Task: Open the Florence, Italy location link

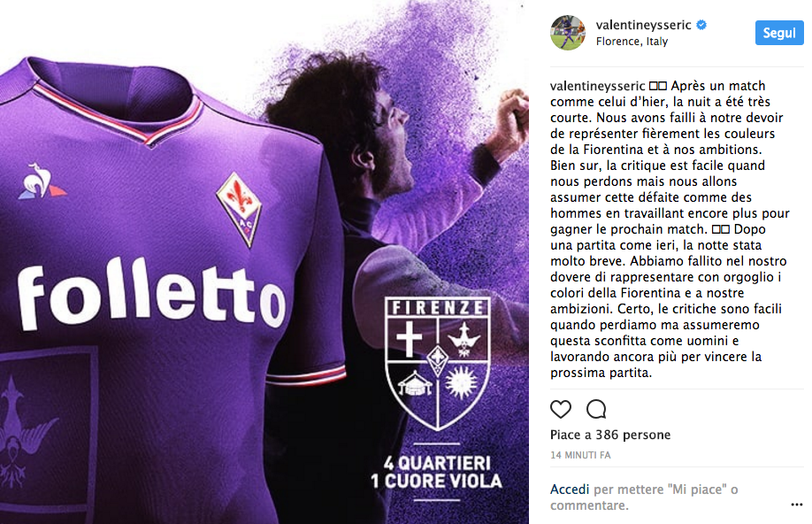Action: (632, 42)
